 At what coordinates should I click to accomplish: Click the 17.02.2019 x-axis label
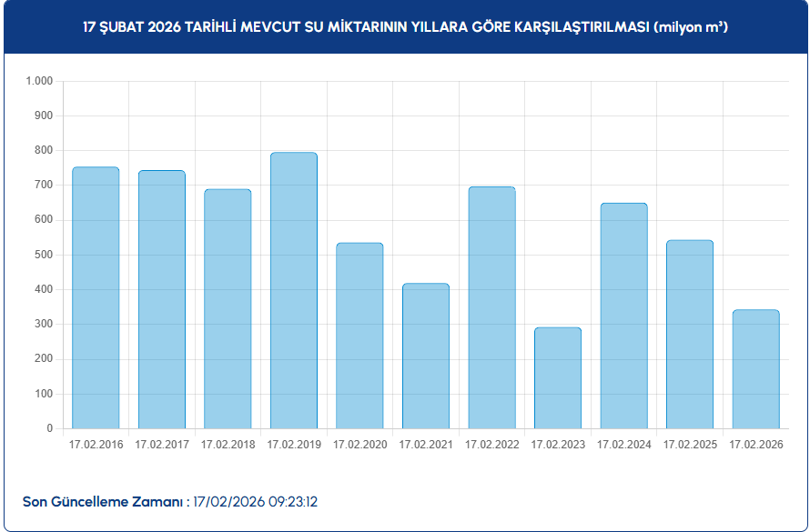click(x=294, y=445)
